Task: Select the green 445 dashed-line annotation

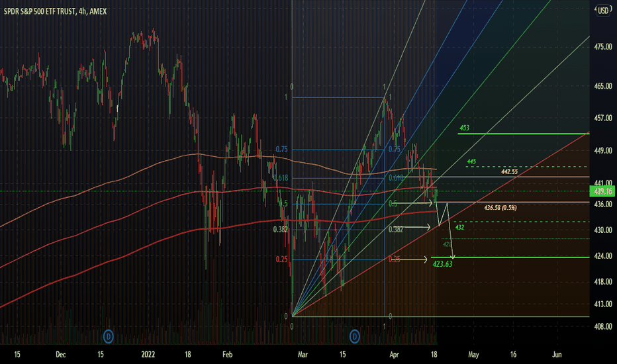Action: pos(471,161)
